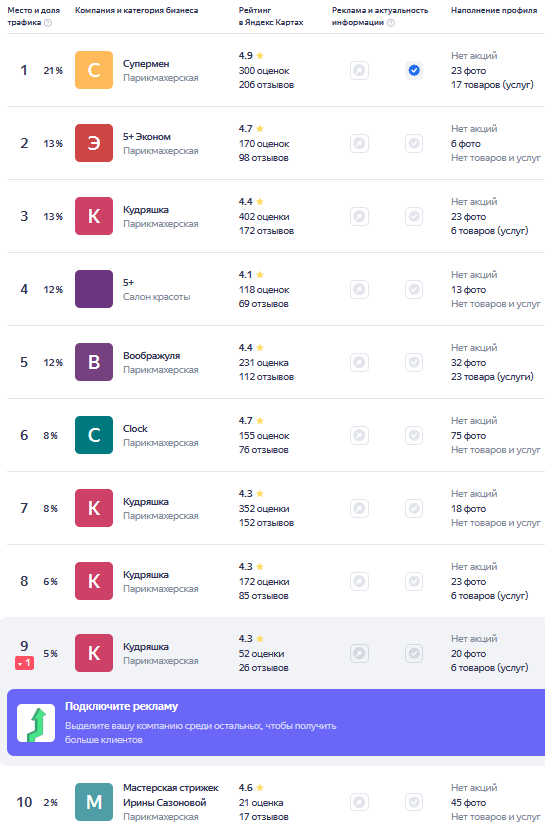The image size is (545, 825).
Task: Open the Clock teal avatar icon
Action: [94, 435]
